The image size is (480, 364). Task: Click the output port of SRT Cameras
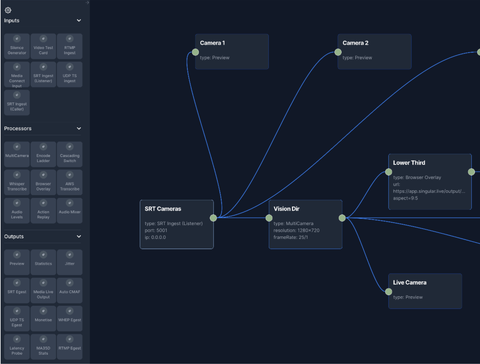[213, 218]
